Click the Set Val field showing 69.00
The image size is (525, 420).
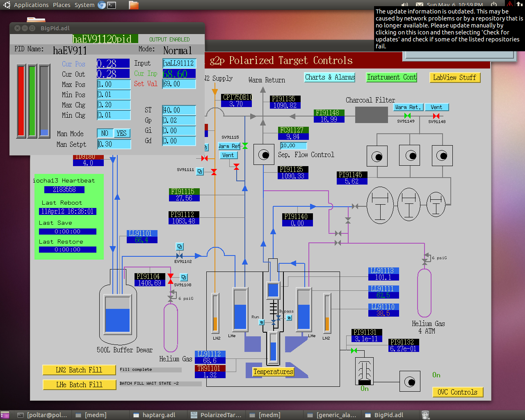179,84
